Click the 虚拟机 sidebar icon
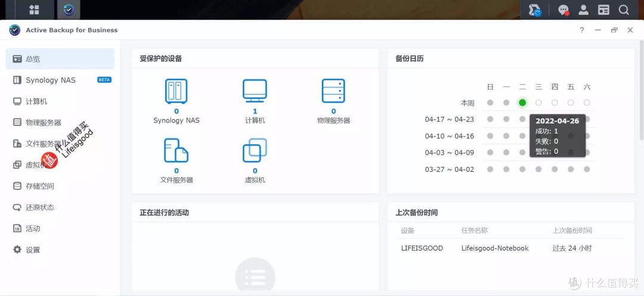The image size is (644, 296). click(x=17, y=165)
